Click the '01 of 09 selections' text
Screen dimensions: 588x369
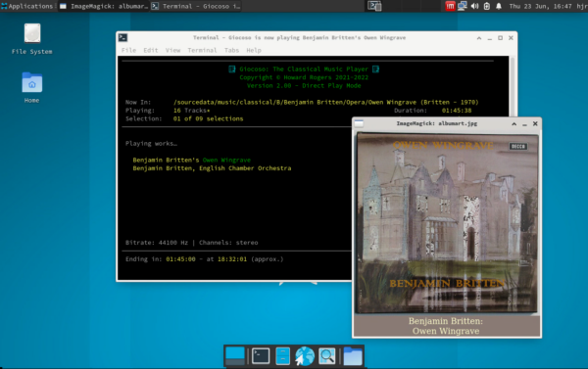208,118
